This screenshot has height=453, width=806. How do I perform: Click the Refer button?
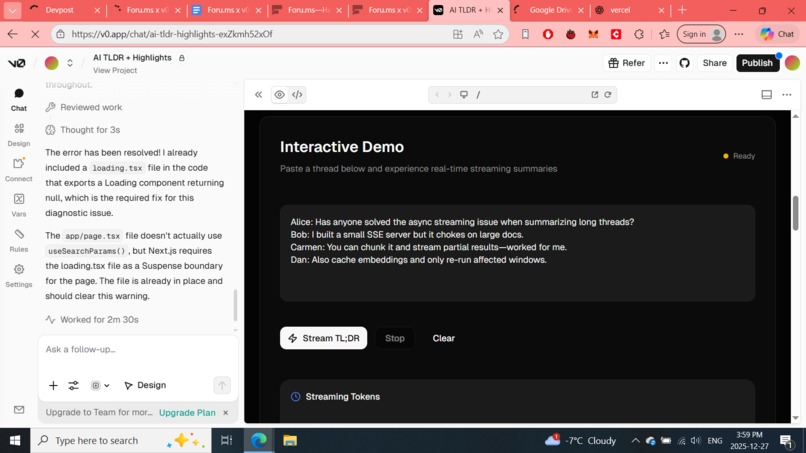coord(626,63)
